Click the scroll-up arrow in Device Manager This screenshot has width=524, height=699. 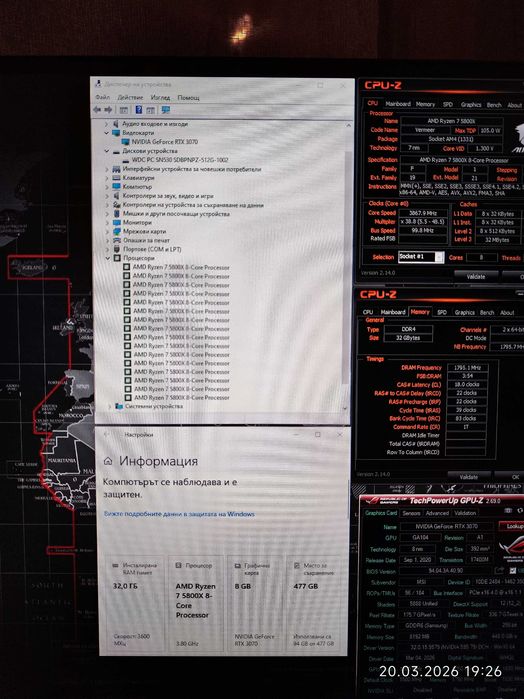[348, 125]
